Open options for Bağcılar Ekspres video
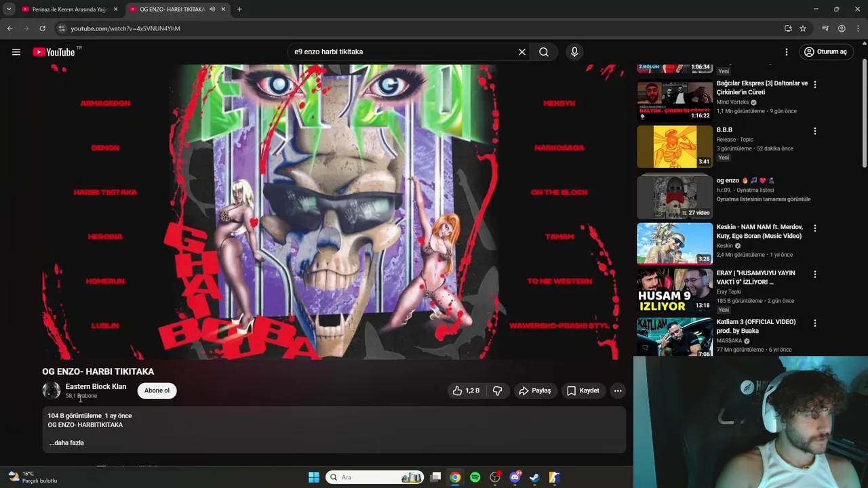The width and height of the screenshot is (868, 488). point(815,85)
